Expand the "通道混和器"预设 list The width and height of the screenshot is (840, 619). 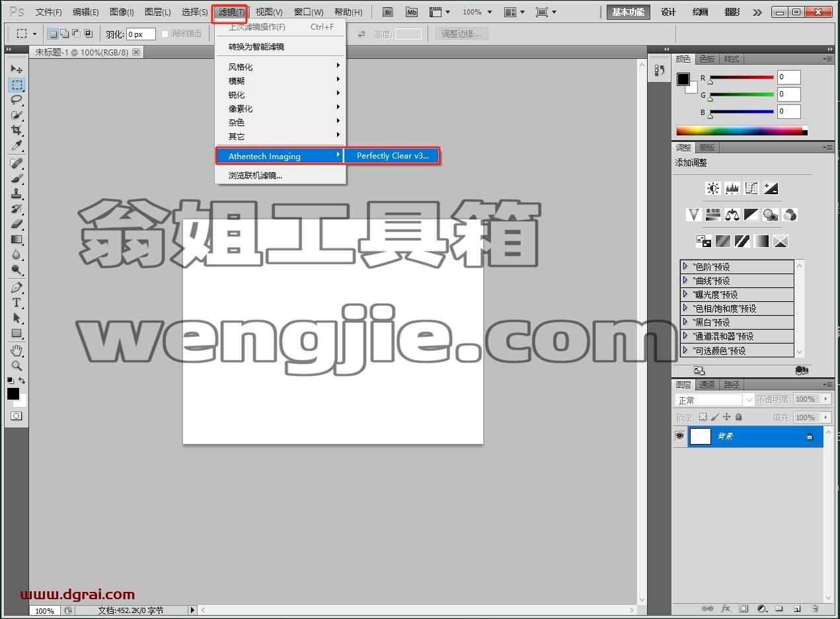point(685,336)
